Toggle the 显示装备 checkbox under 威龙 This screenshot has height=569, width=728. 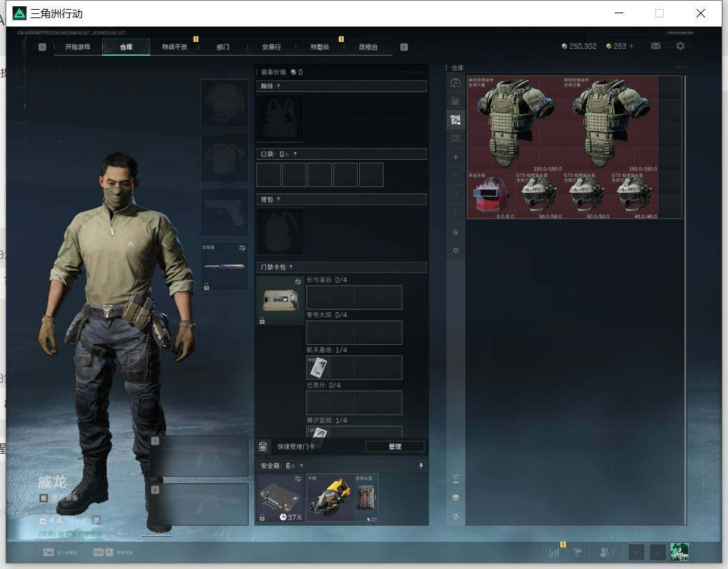click(43, 498)
